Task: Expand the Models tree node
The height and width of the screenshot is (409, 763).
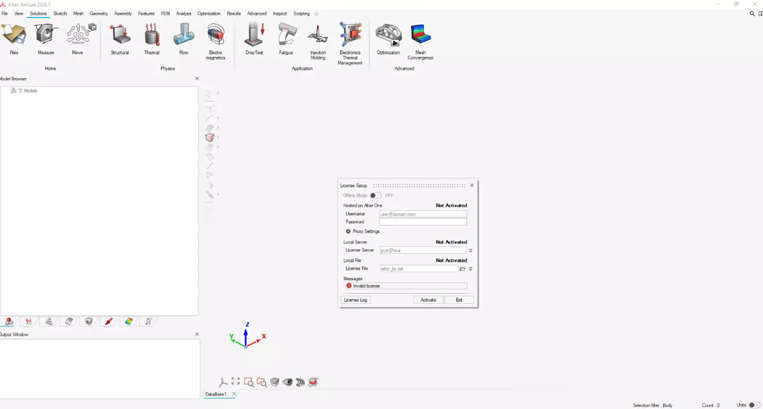Action: point(20,91)
